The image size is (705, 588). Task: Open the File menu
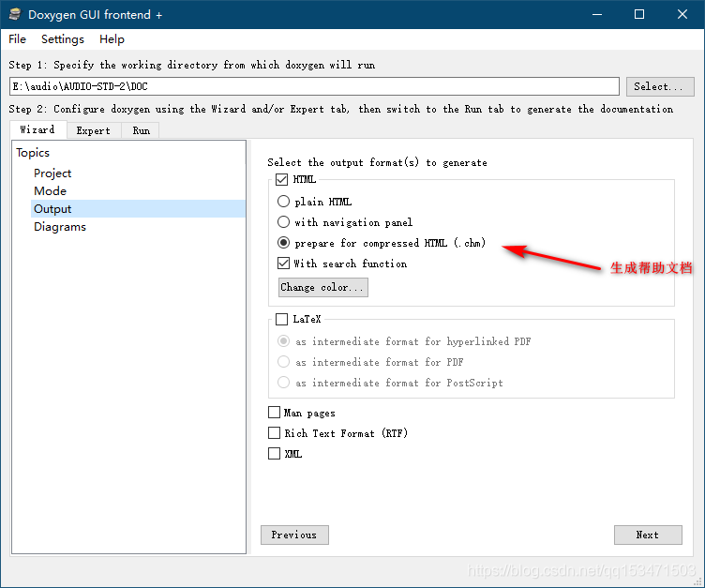pos(17,39)
